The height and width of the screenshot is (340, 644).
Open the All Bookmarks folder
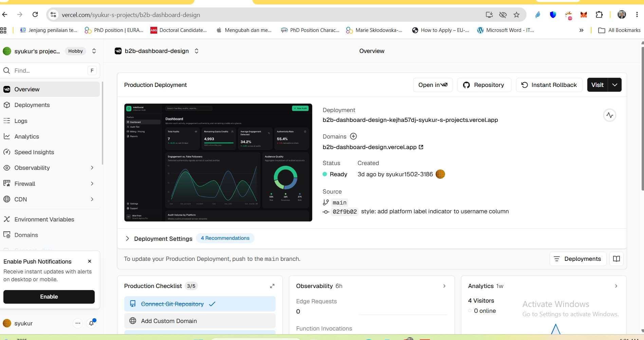coord(619,30)
